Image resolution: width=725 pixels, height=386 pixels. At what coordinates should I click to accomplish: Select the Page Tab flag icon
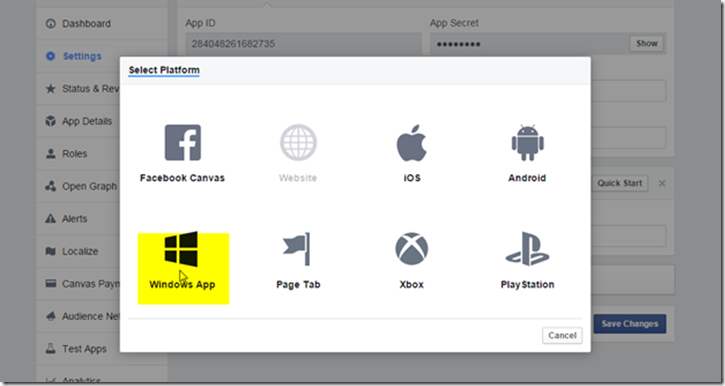tap(296, 249)
